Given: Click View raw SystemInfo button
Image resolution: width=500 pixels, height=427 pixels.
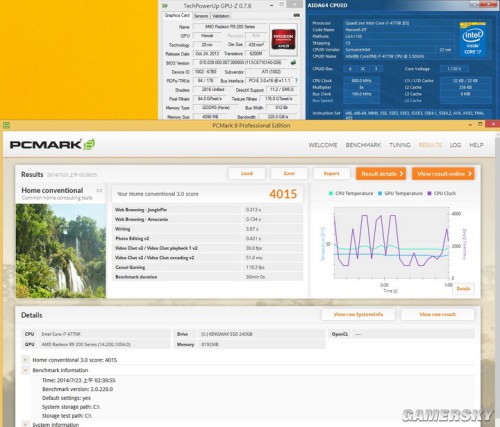Looking at the screenshot, I should [358, 314].
